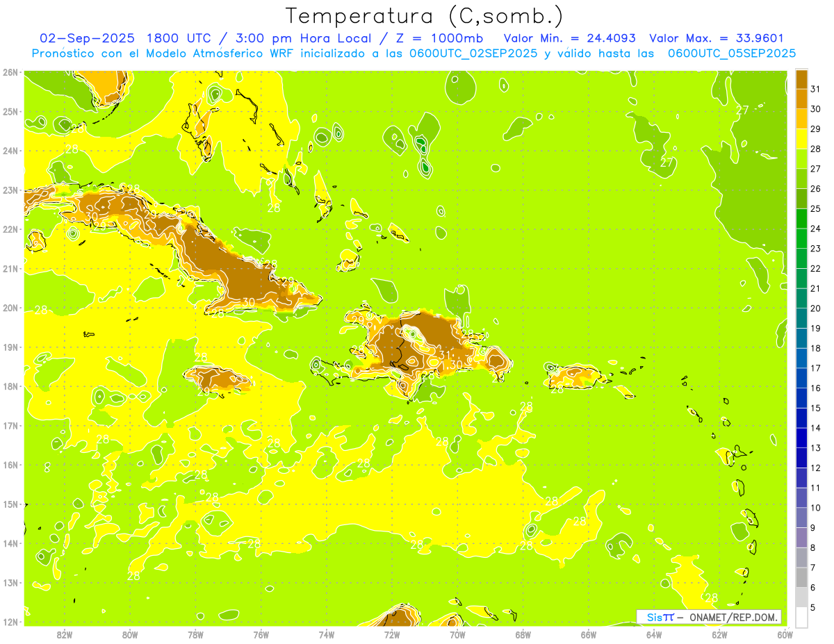834x644 pixels.
Task: Click lime legend swatch between 27 and 28
Action: pyautogui.click(x=801, y=159)
